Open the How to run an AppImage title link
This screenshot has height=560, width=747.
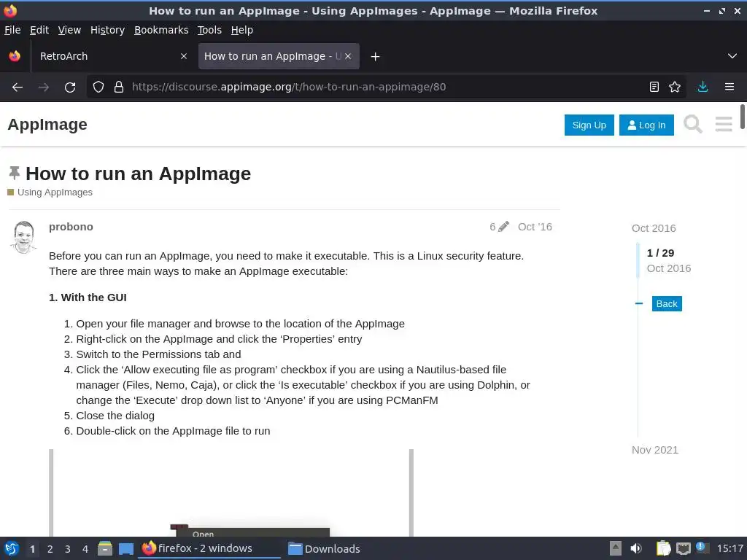tap(138, 174)
